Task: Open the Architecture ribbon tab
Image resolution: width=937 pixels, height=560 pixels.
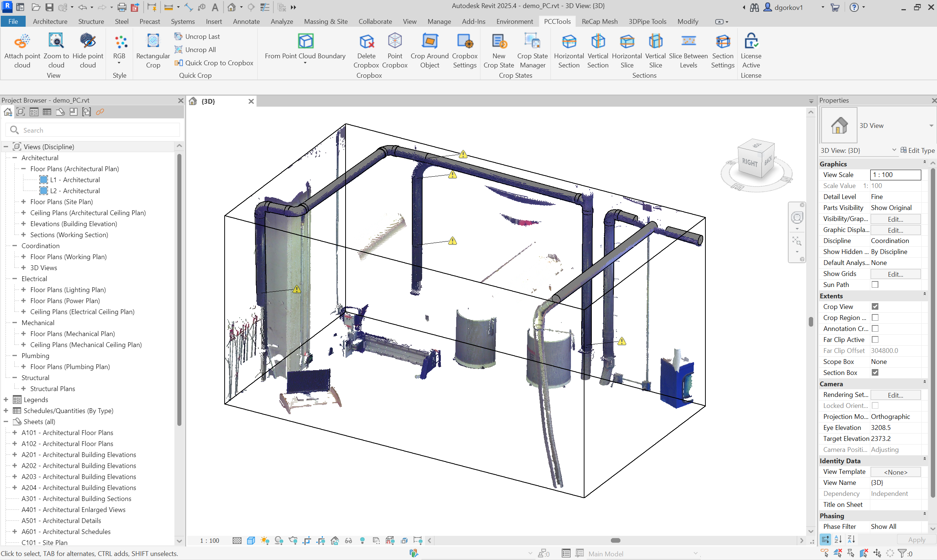Action: (x=50, y=22)
